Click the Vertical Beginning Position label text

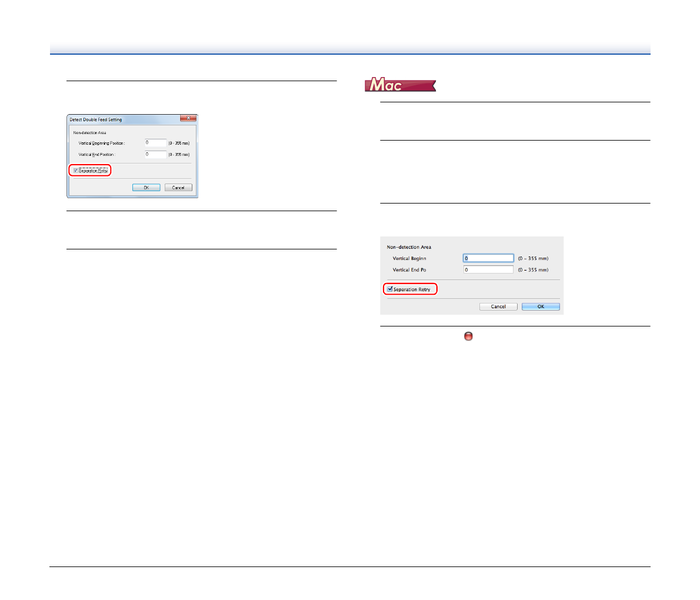tap(101, 144)
